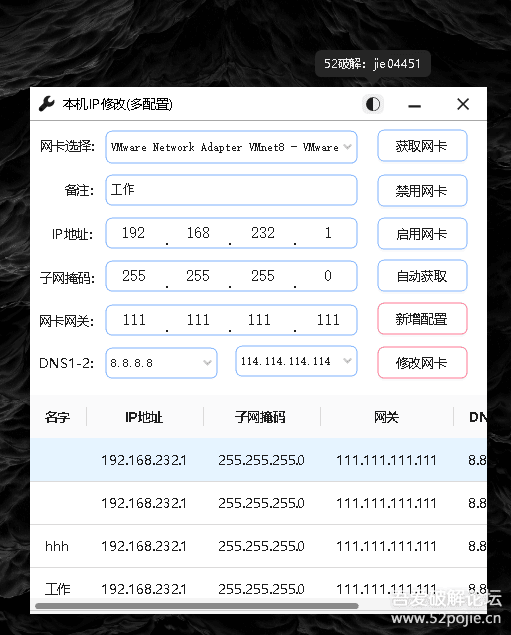Click the 修改网卡 button
The image size is (511, 635).
point(422,362)
